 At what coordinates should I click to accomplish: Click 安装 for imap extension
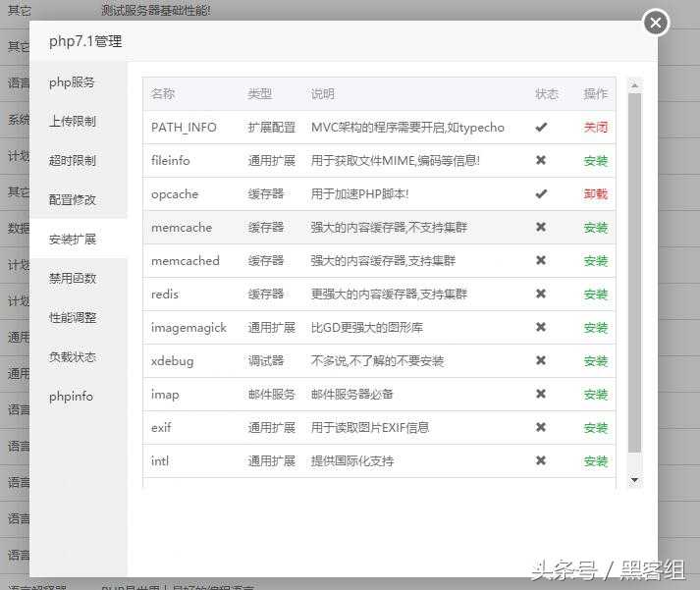[596, 394]
